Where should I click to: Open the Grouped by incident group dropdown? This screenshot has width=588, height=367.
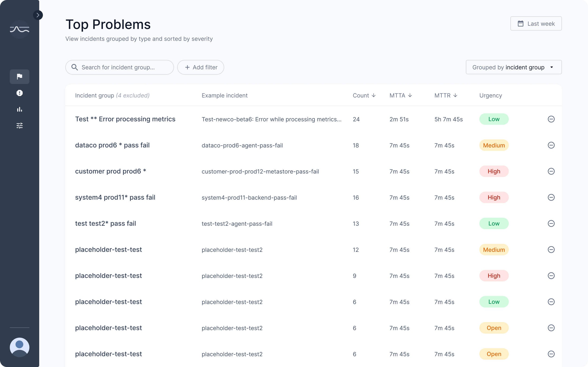click(x=513, y=67)
